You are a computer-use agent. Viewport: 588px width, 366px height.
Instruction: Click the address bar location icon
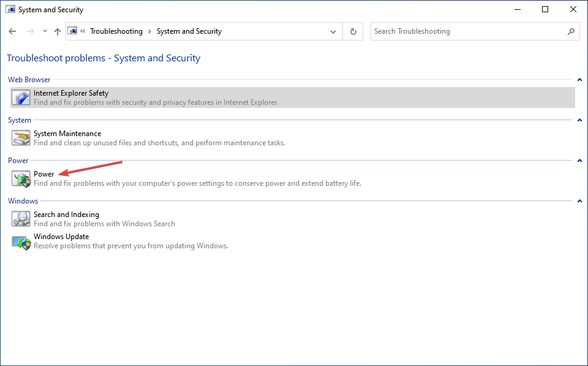(73, 31)
